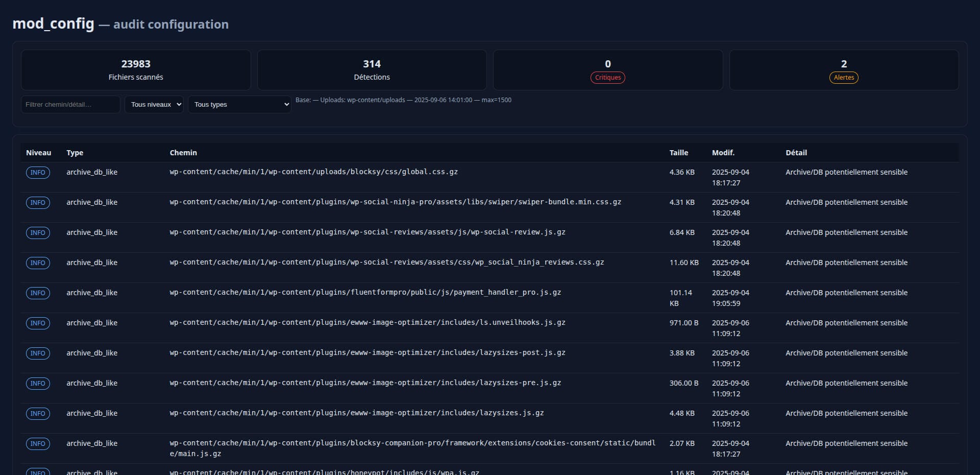Click the INFO badge next to payment_handler_pro.js.gz
This screenshot has width=980, height=475.
coord(38,293)
